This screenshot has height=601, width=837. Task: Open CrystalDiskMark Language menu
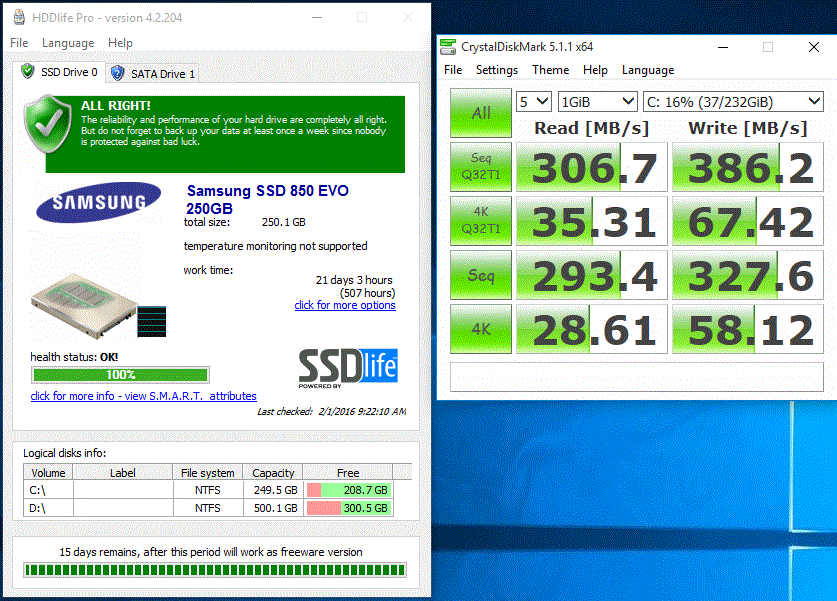(648, 70)
